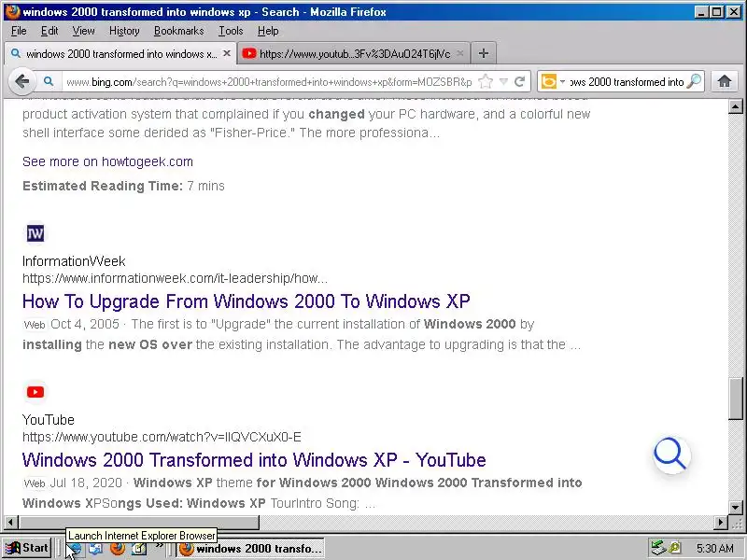Open the Edit menu
The height and width of the screenshot is (560, 747).
49,31
